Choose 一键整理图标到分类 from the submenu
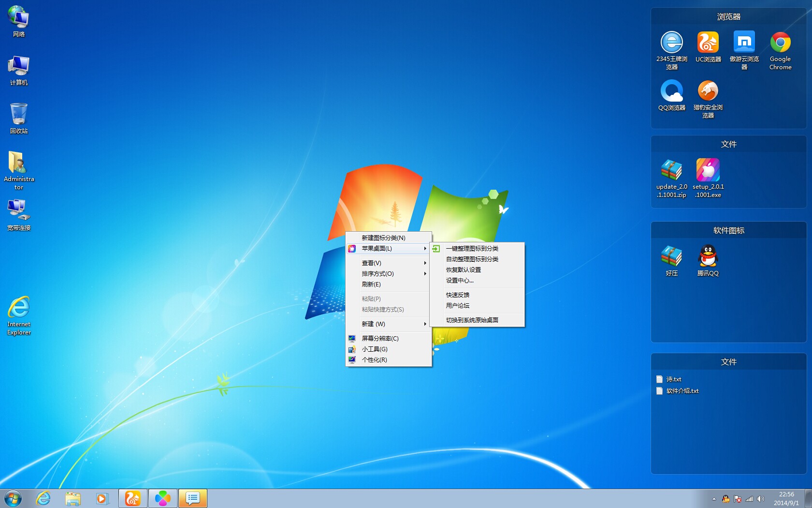 pos(472,249)
